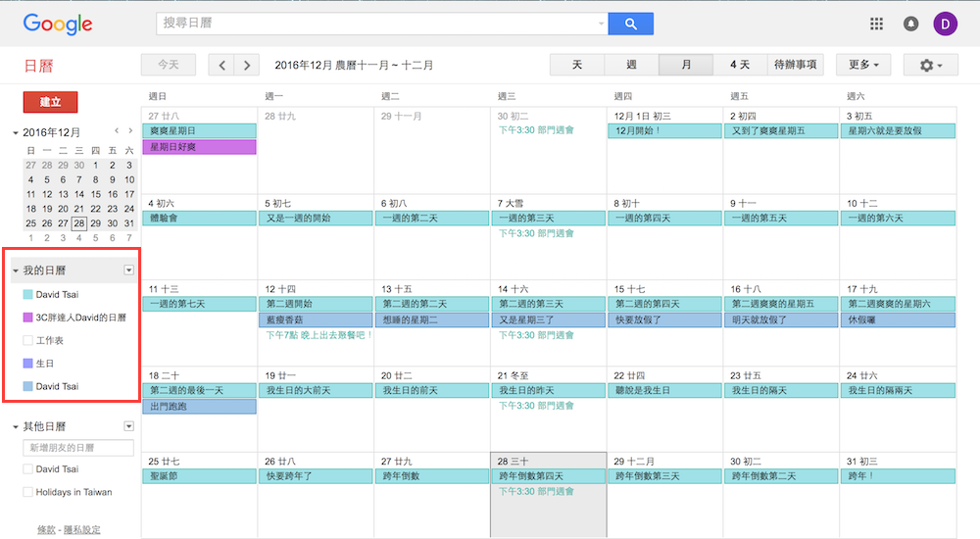The height and width of the screenshot is (539, 980).
Task: Click mini calendar next month arrow
Action: point(129,131)
